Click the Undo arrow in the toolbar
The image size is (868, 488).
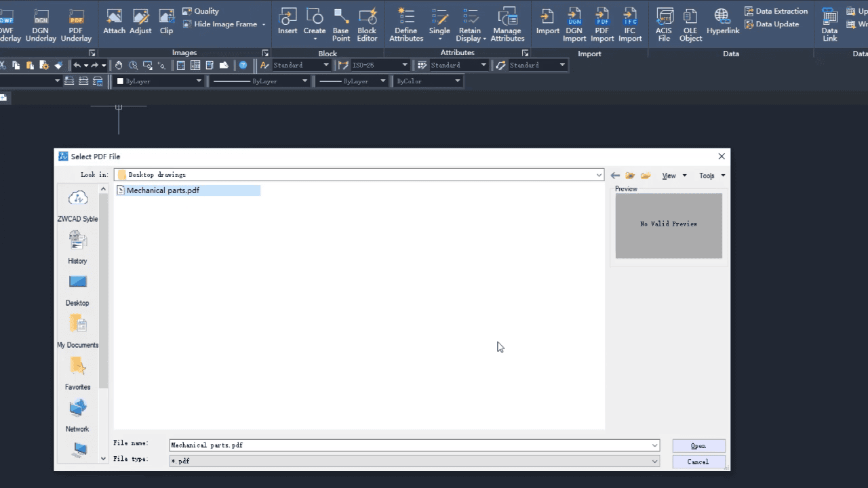pos(77,65)
